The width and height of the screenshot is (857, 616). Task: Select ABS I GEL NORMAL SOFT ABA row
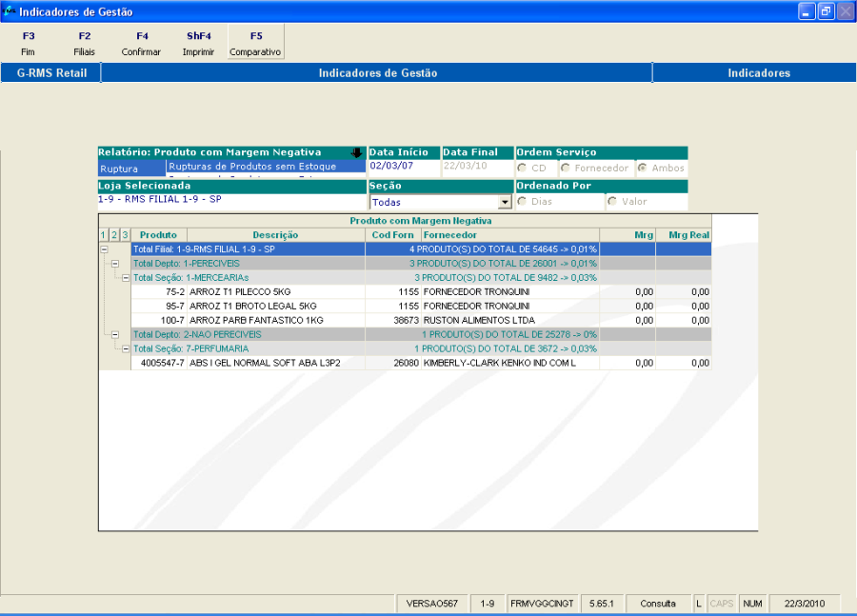pos(421,363)
